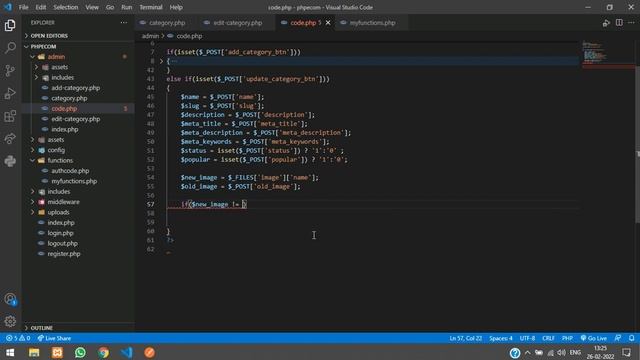640x360 pixels.
Task: Open Windows Start menu
Action: (10, 352)
